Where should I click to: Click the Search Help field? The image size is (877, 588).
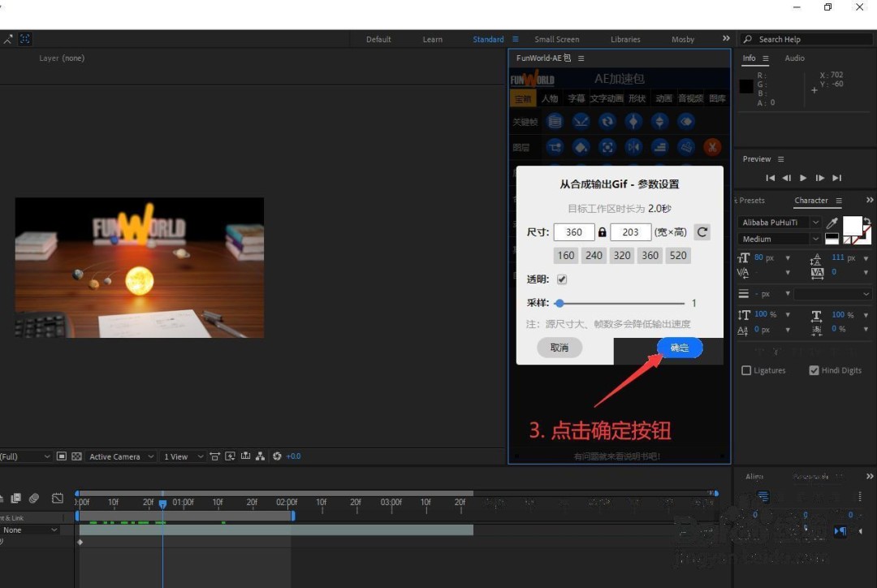806,39
